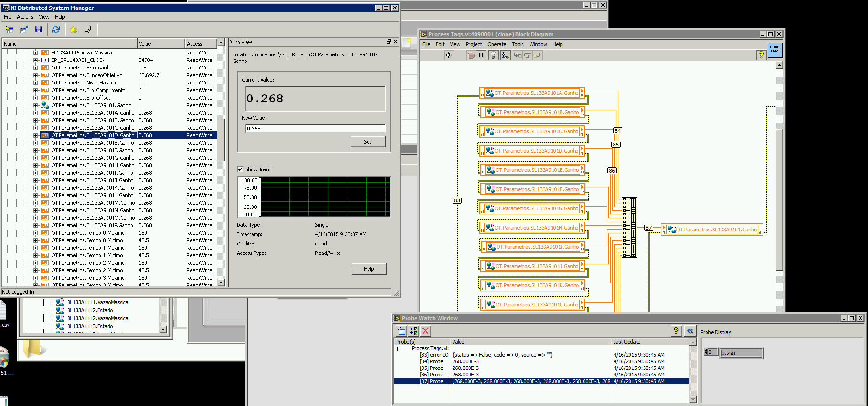This screenshot has height=406, width=868.
Task: Click the Access column header
Action: coord(201,43)
